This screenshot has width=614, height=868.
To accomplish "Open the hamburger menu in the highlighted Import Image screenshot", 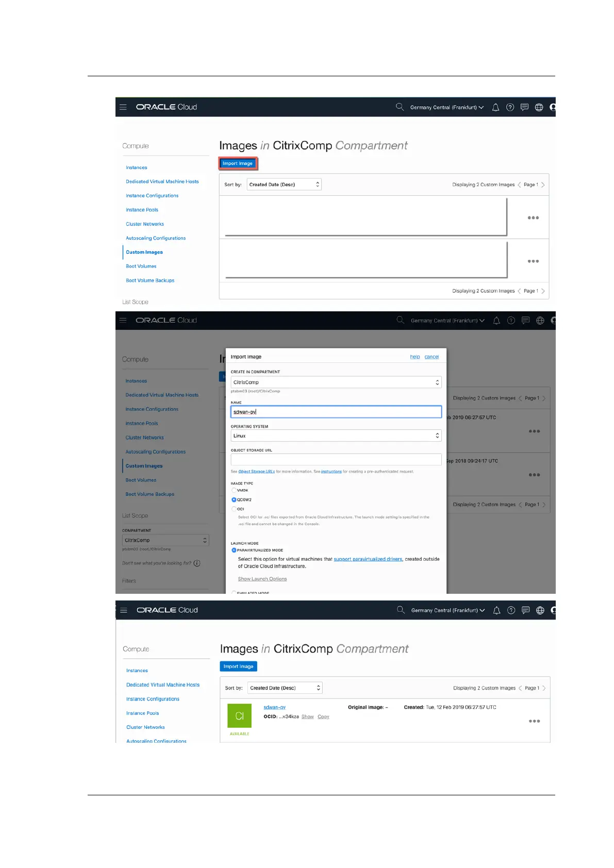I will click(x=123, y=107).
